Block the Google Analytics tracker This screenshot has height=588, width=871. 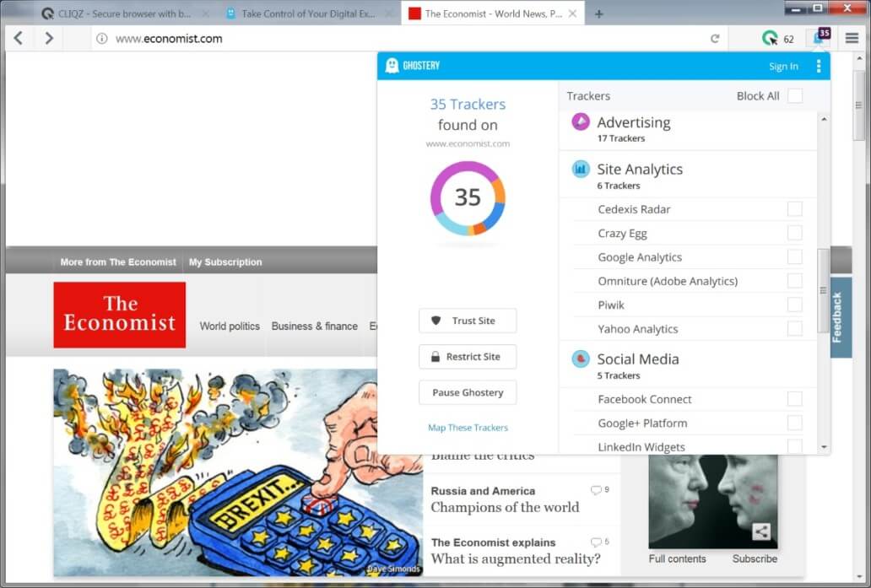click(794, 256)
